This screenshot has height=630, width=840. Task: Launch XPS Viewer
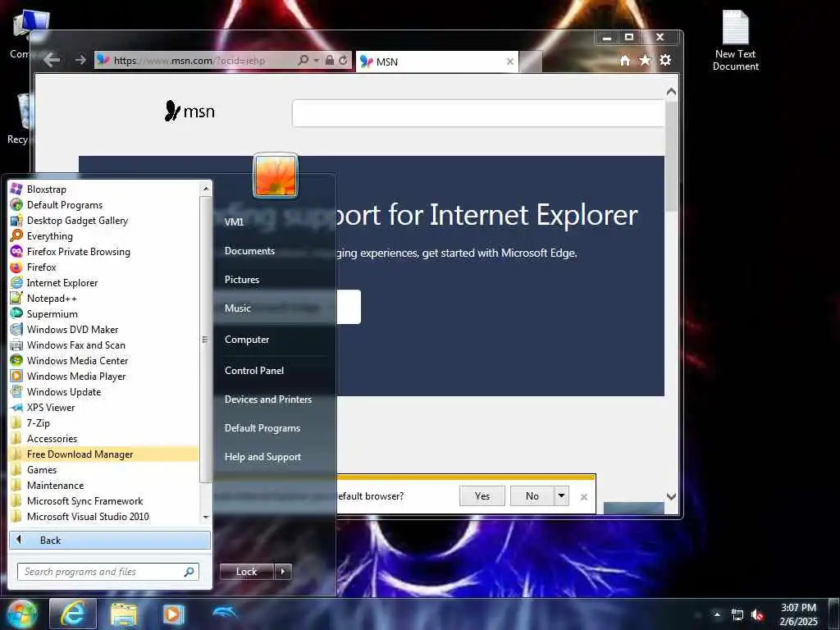click(51, 407)
